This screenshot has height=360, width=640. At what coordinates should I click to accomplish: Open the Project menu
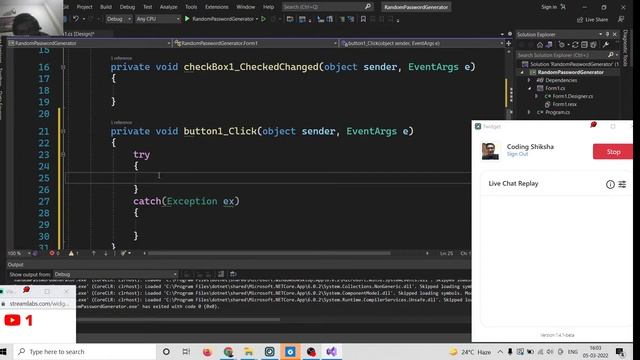click(x=84, y=7)
